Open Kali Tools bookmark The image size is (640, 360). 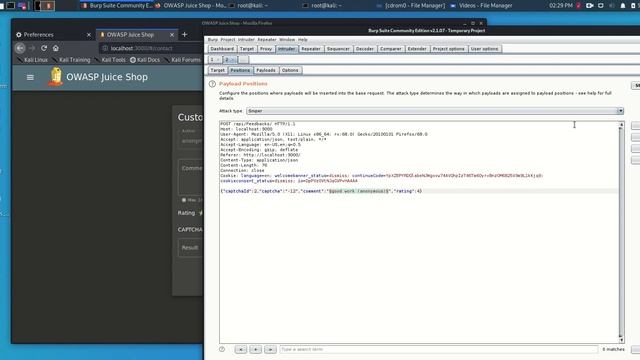click(x=110, y=60)
